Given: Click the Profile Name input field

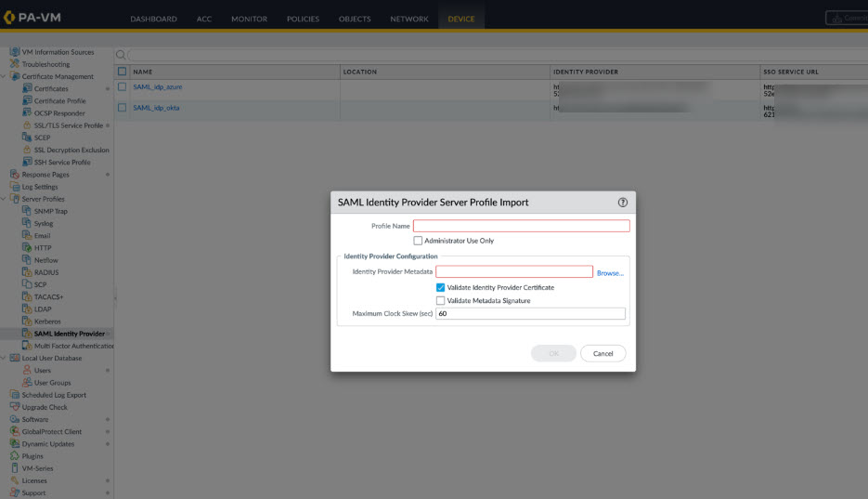Looking at the screenshot, I should coord(522,226).
